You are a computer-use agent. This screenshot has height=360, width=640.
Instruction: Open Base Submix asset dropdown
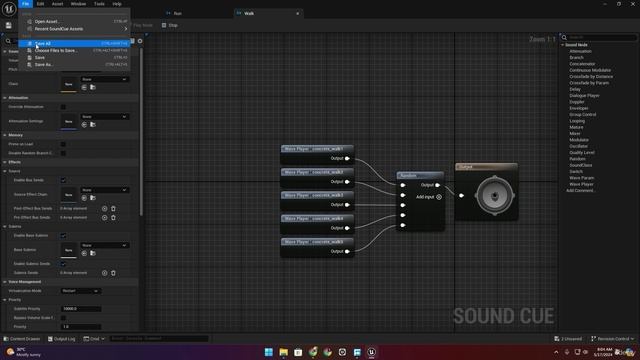(x=104, y=245)
